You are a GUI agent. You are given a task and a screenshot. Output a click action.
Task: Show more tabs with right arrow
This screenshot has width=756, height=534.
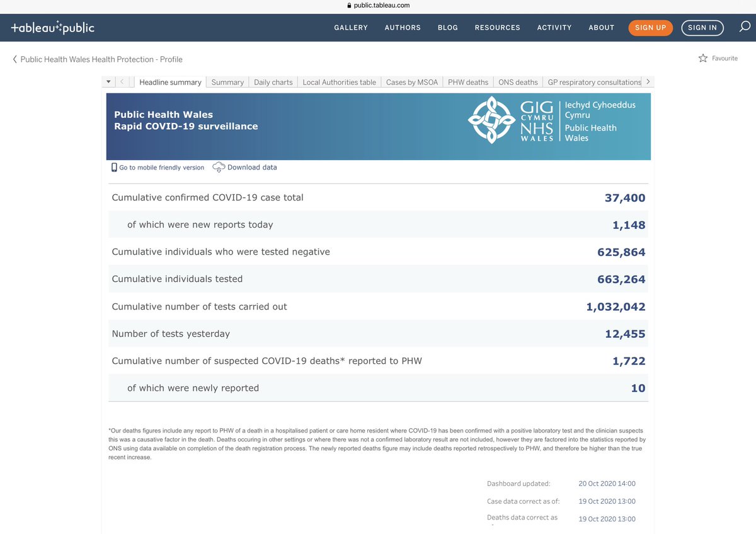coord(648,82)
